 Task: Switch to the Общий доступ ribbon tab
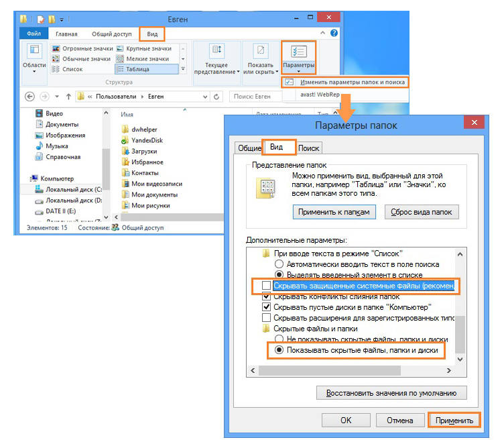112,34
